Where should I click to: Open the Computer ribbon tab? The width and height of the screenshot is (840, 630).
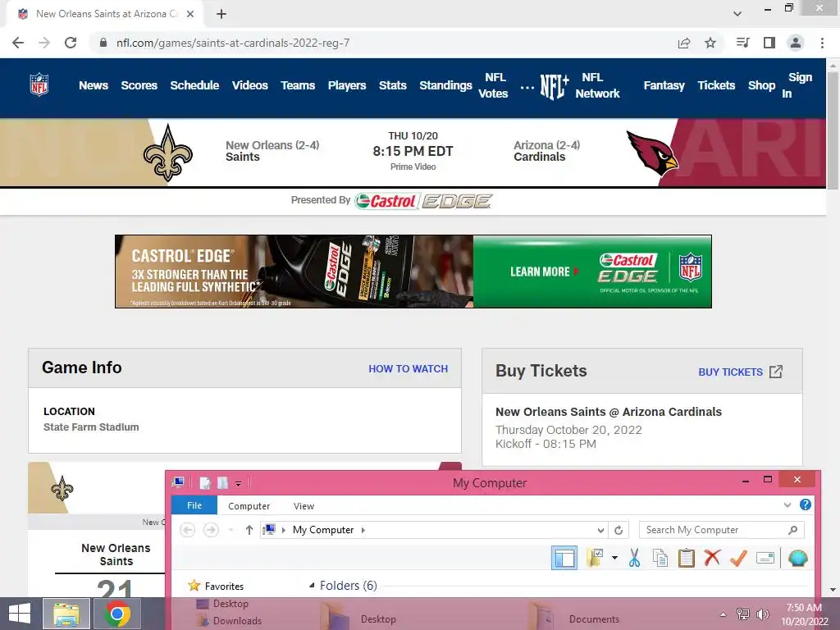(249, 506)
